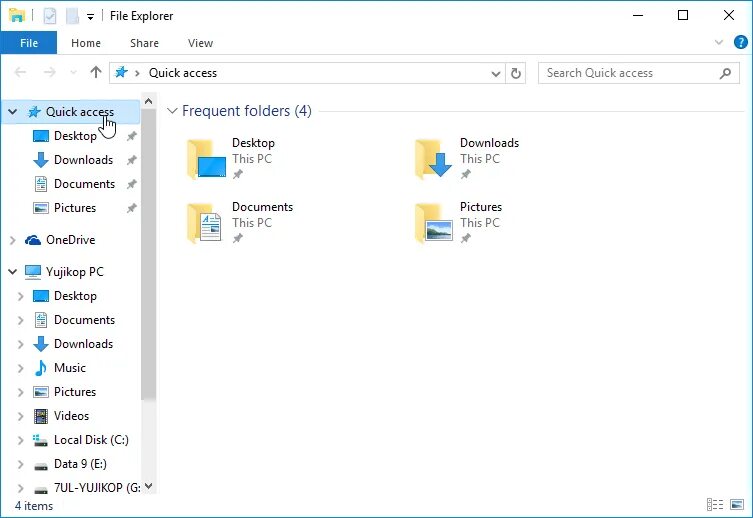Viewport: 753px width, 518px height.
Task: Open the Share ribbon tab
Action: tap(144, 43)
